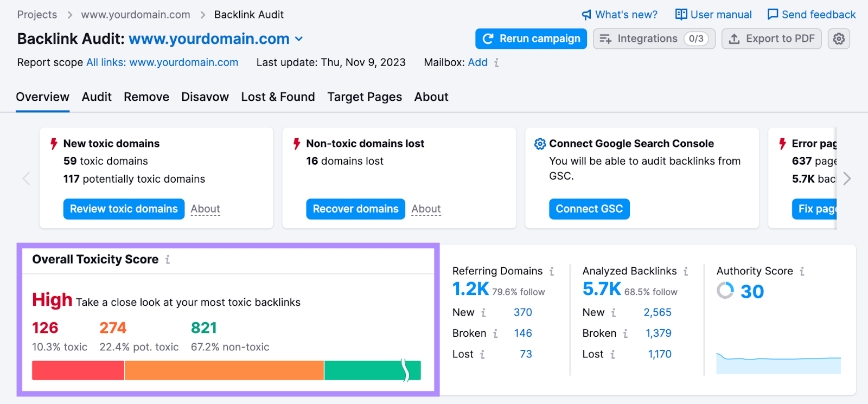Switch to the Disavow tab

point(205,97)
